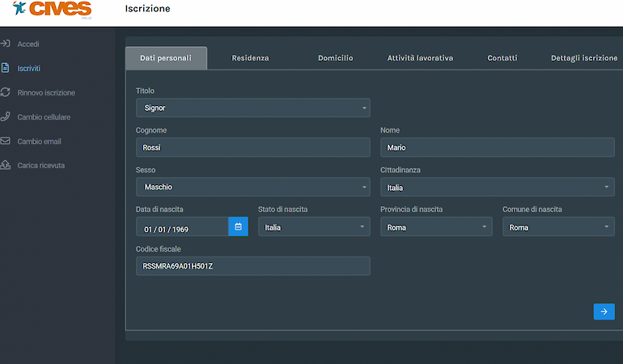
Task: Click the Carica ricevuta upload icon
Action: point(6,165)
